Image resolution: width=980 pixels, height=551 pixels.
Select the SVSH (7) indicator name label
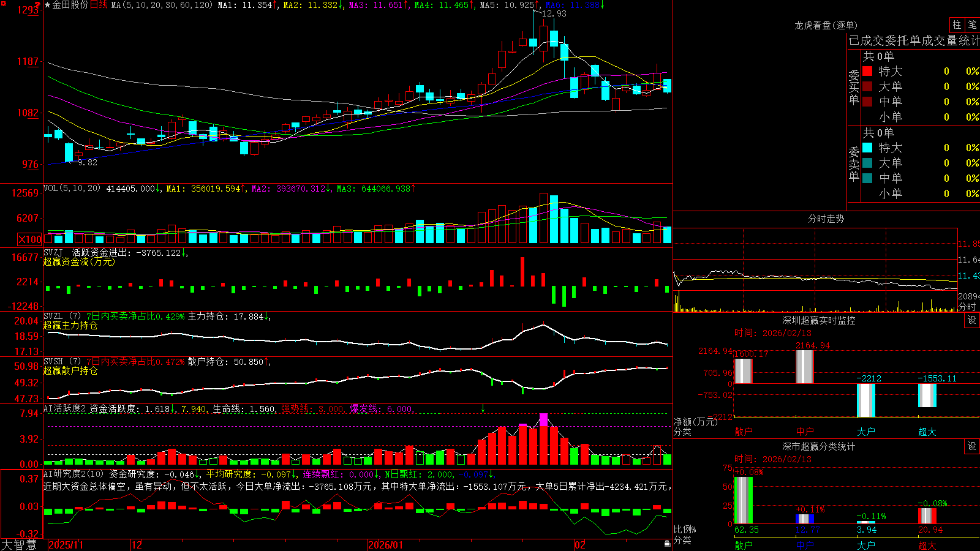[62, 362]
